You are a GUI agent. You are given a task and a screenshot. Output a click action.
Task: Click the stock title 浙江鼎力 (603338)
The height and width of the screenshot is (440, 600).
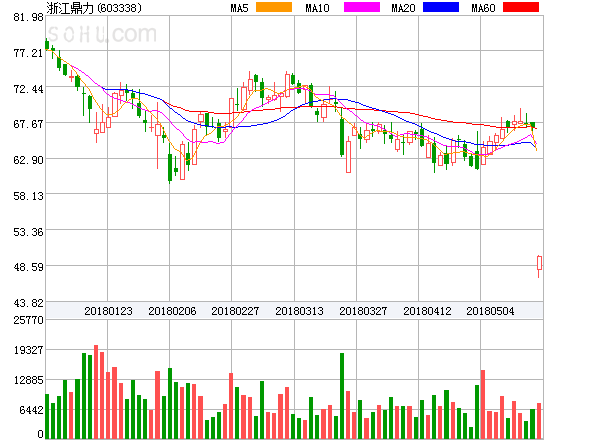coord(94,8)
